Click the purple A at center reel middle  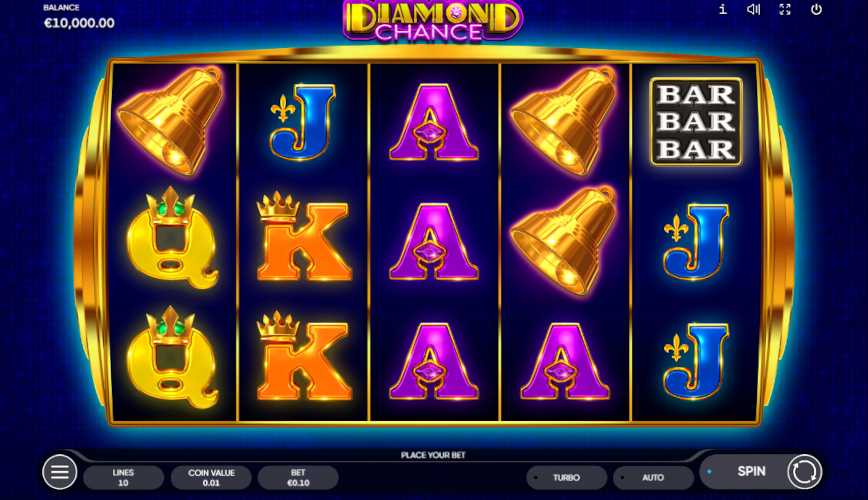pos(433,241)
